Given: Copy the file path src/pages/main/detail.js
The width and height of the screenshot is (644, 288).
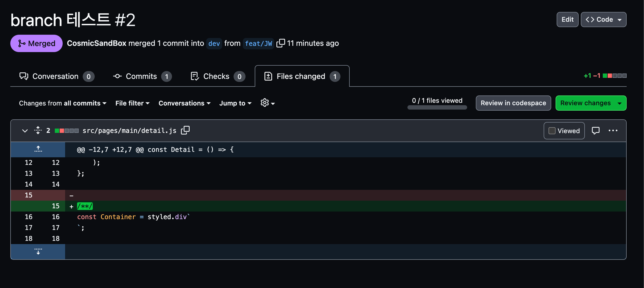Looking at the screenshot, I should pyautogui.click(x=186, y=130).
